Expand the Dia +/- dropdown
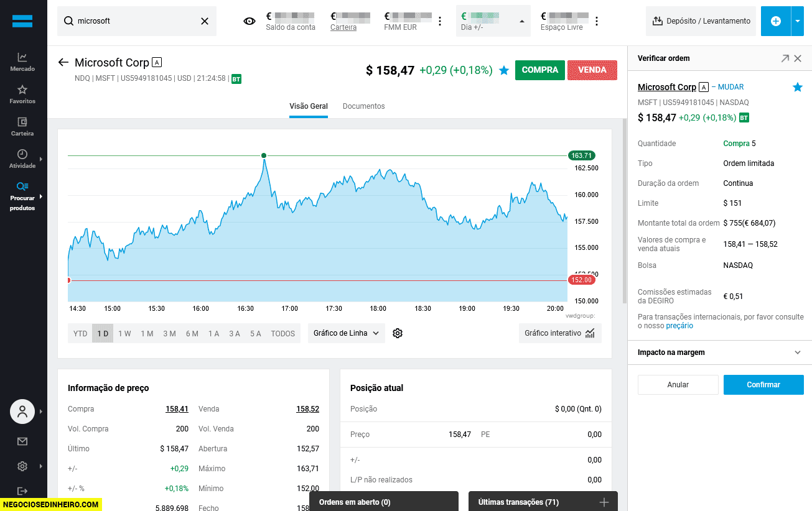This screenshot has height=511, width=812. [521, 21]
